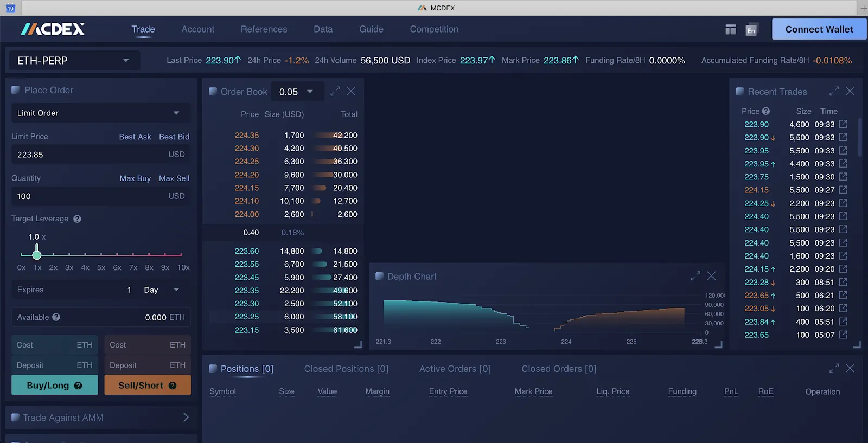This screenshot has width=868, height=443.
Task: Close the Depth Chart panel
Action: point(711,276)
